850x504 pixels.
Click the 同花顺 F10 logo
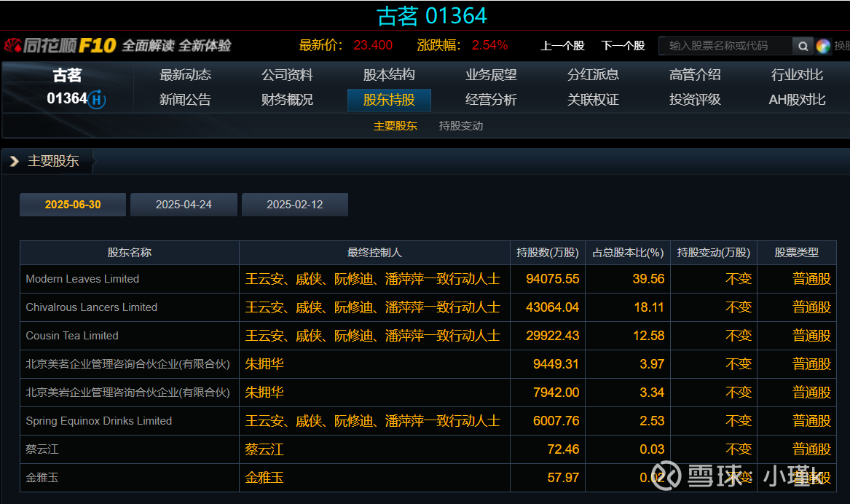[x=60, y=46]
